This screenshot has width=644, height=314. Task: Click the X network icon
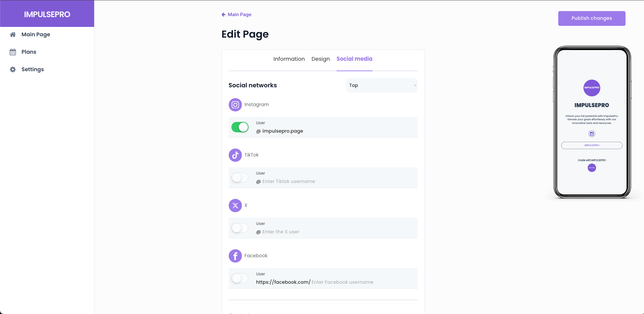[x=235, y=206]
